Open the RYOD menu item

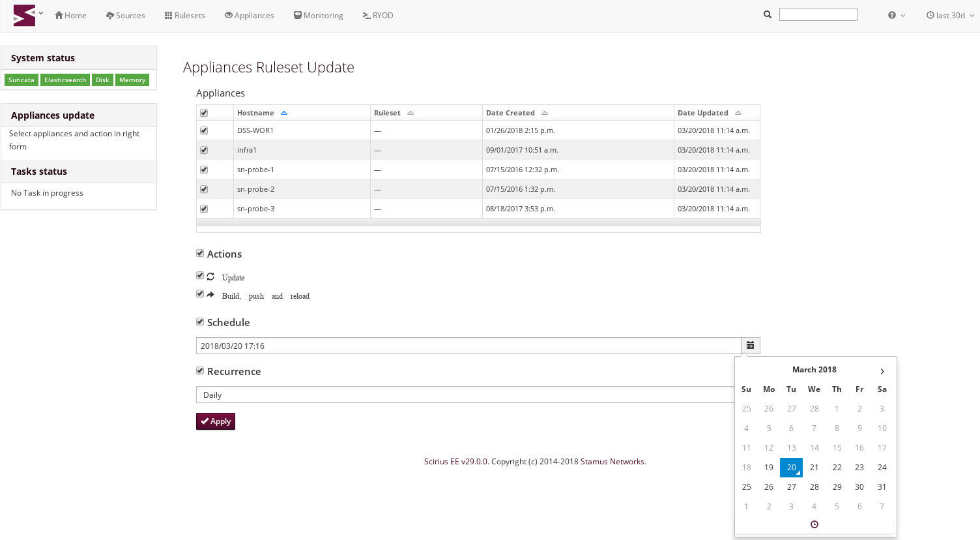point(378,15)
